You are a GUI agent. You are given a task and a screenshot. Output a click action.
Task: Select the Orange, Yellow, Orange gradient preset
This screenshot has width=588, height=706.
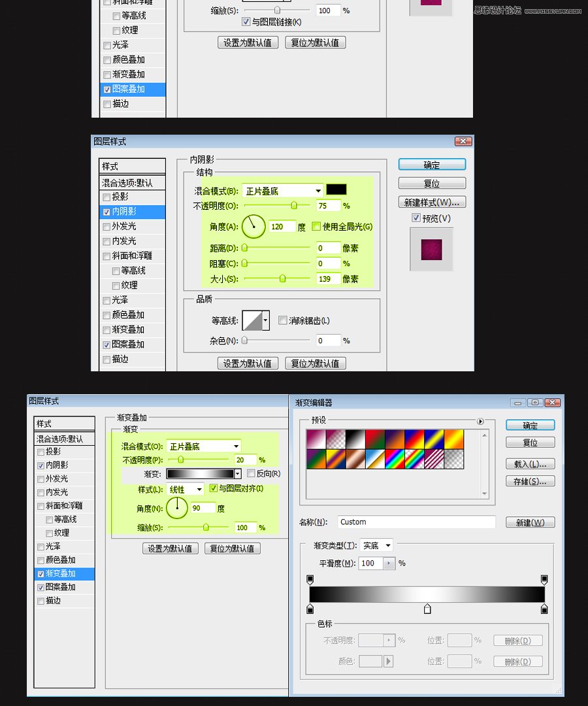454,439
